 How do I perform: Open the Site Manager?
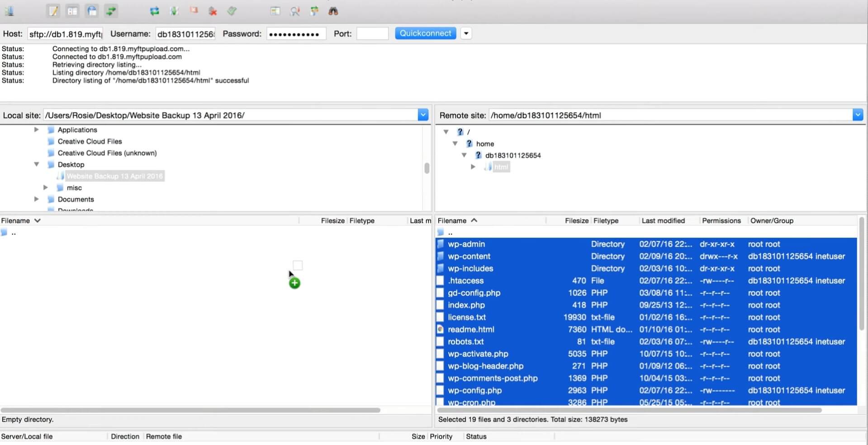click(x=9, y=11)
